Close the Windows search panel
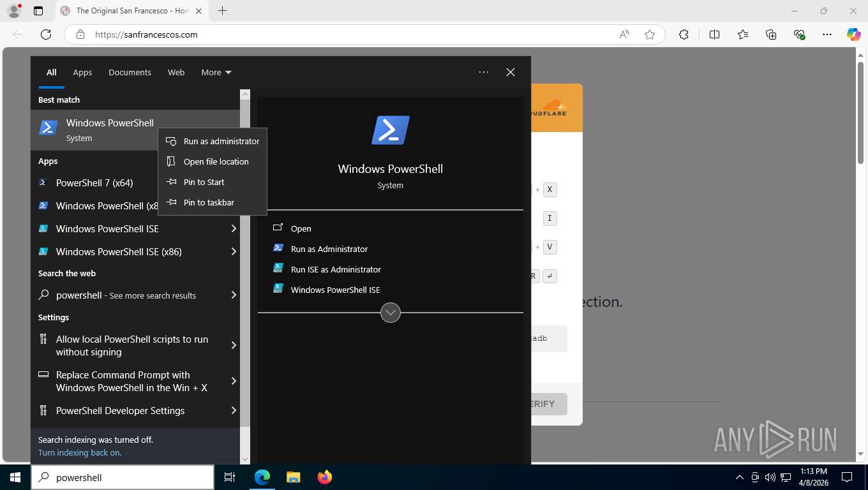 (511, 72)
